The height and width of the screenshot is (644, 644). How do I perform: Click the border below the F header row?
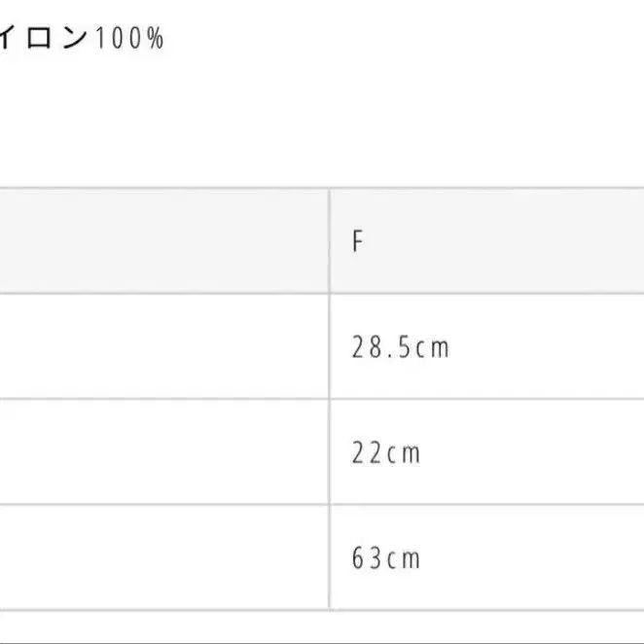tap(322, 294)
